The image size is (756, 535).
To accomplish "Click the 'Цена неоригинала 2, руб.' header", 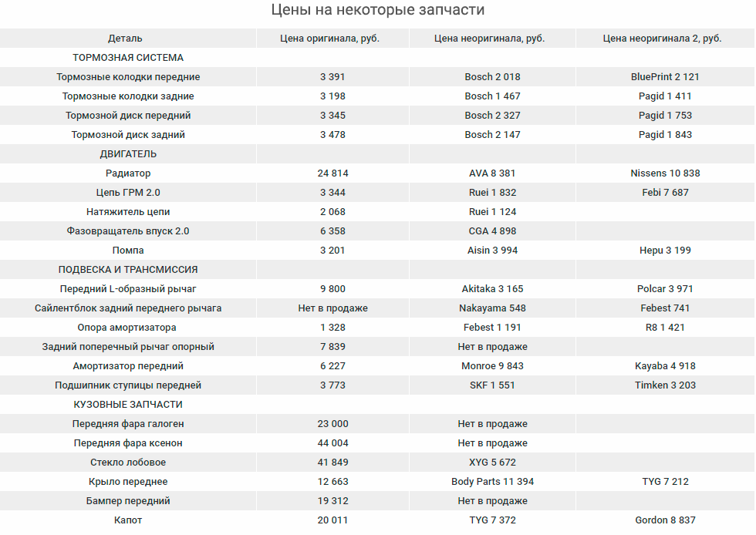I will coord(662,39).
